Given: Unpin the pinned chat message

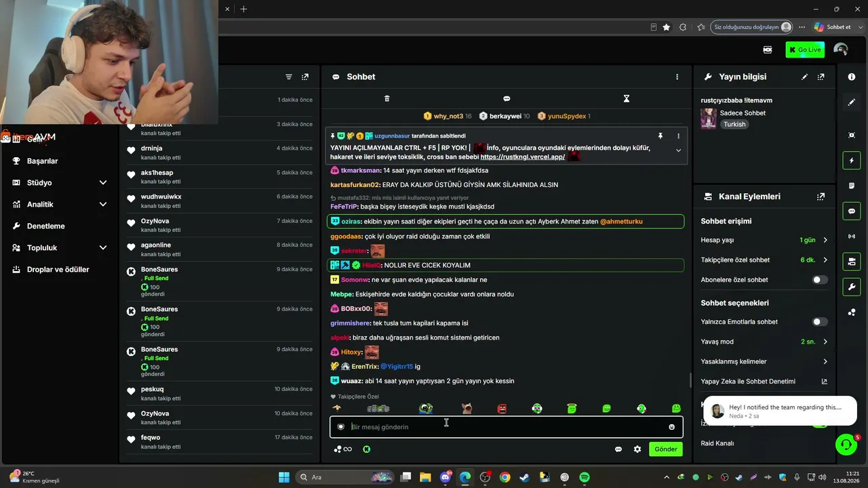Looking at the screenshot, I should 660,136.
